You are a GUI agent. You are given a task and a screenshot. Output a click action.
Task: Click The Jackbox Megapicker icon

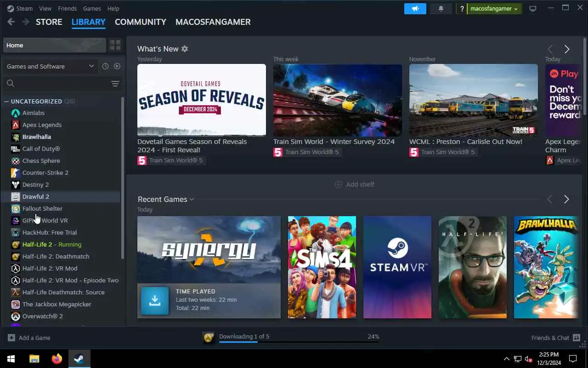click(x=15, y=304)
